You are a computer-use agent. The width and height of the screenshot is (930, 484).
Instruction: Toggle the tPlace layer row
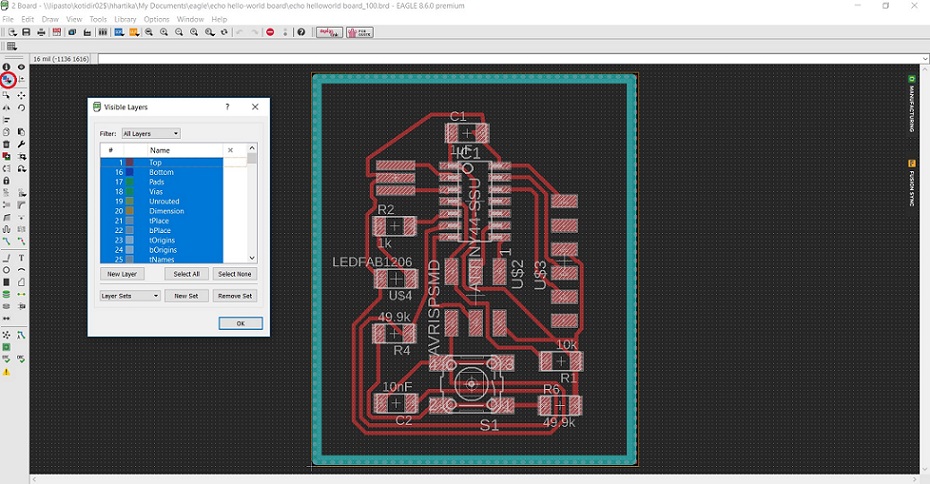coord(161,221)
